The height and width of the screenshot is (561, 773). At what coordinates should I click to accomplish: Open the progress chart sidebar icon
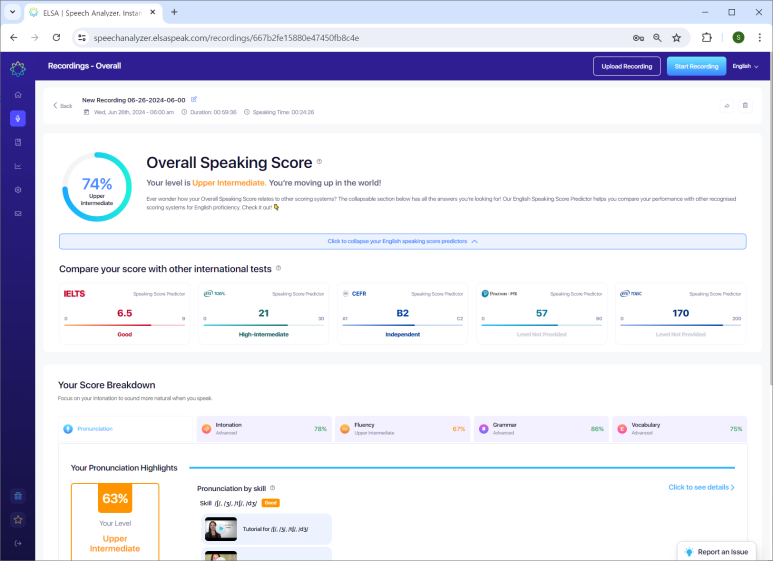[x=18, y=166]
